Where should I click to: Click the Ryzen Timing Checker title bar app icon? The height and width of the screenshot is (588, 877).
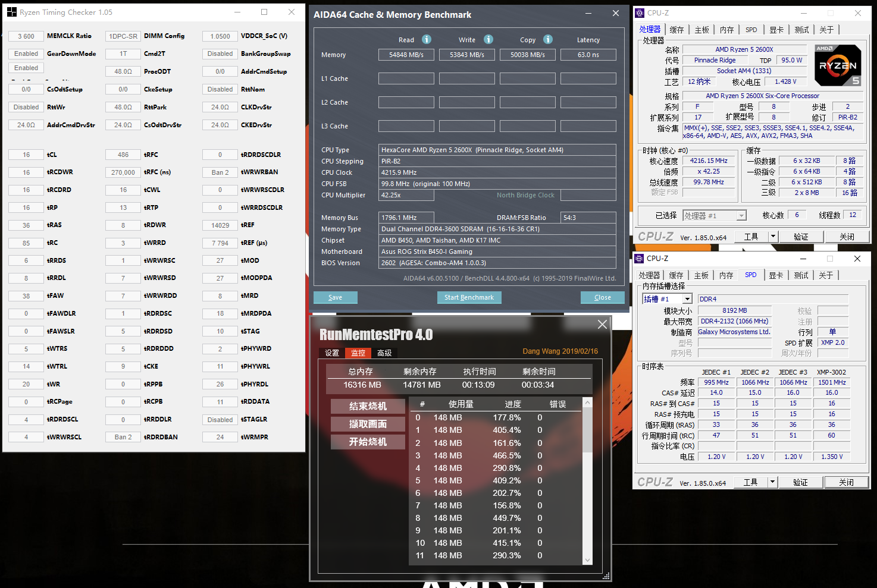tap(12, 12)
